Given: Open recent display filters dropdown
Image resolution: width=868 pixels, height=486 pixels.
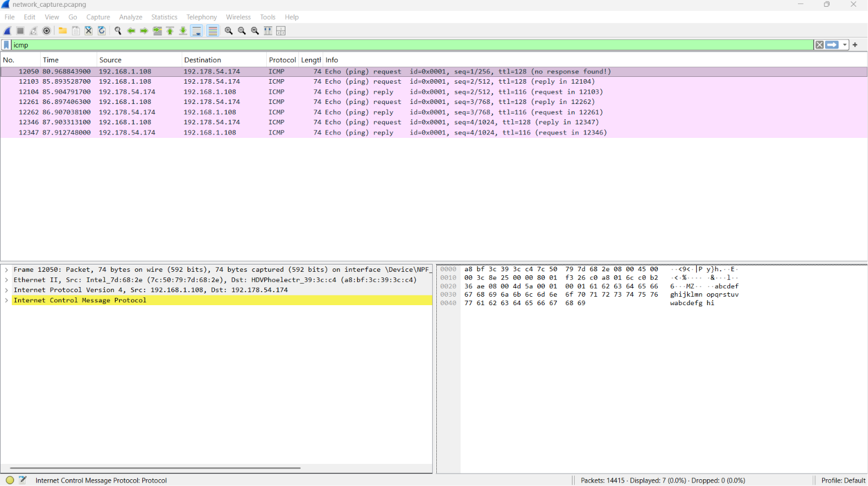Looking at the screenshot, I should [x=845, y=45].
